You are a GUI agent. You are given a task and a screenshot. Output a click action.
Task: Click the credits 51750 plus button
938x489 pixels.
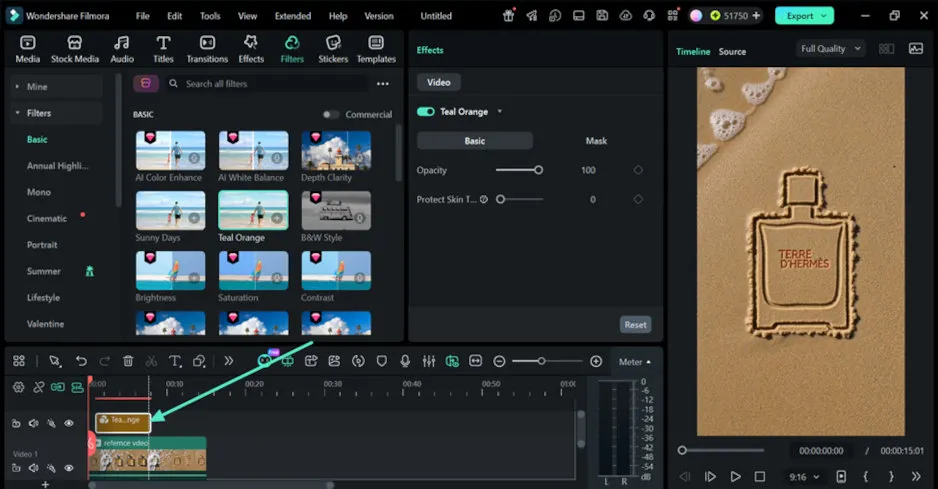point(756,16)
